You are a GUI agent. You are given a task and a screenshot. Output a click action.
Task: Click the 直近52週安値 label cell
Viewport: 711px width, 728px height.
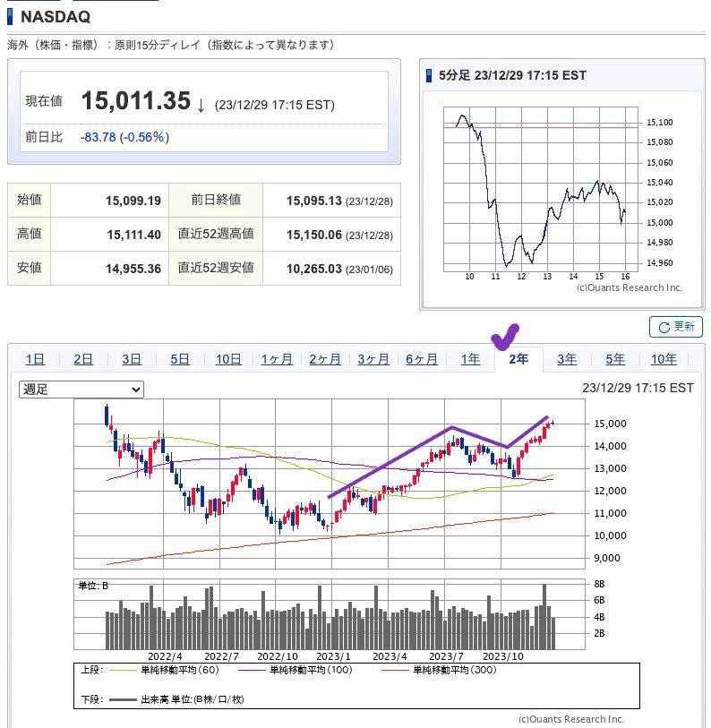click(216, 268)
